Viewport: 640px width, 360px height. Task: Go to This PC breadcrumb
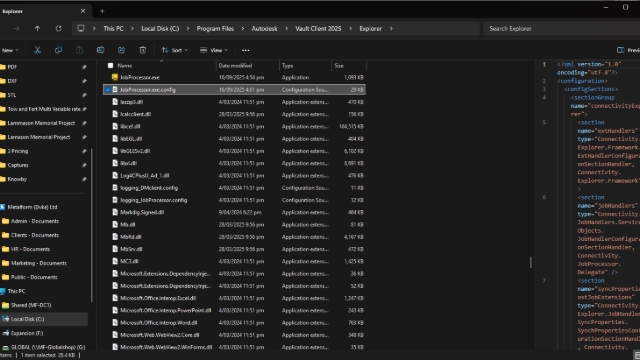tap(113, 29)
